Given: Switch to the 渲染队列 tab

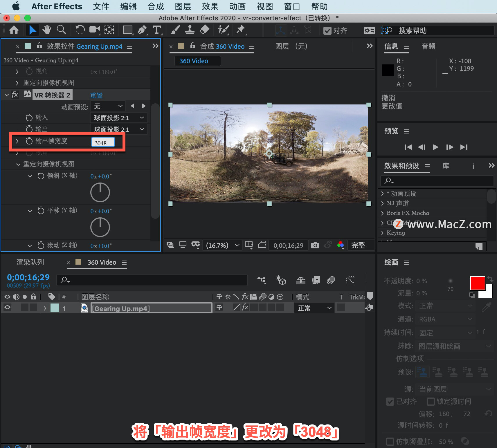Looking at the screenshot, I should (30, 262).
